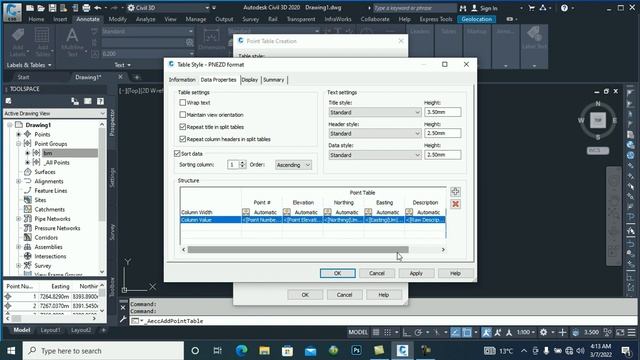Click OK in Table Style dialog
This screenshot has height=360, width=640.
tap(338, 273)
